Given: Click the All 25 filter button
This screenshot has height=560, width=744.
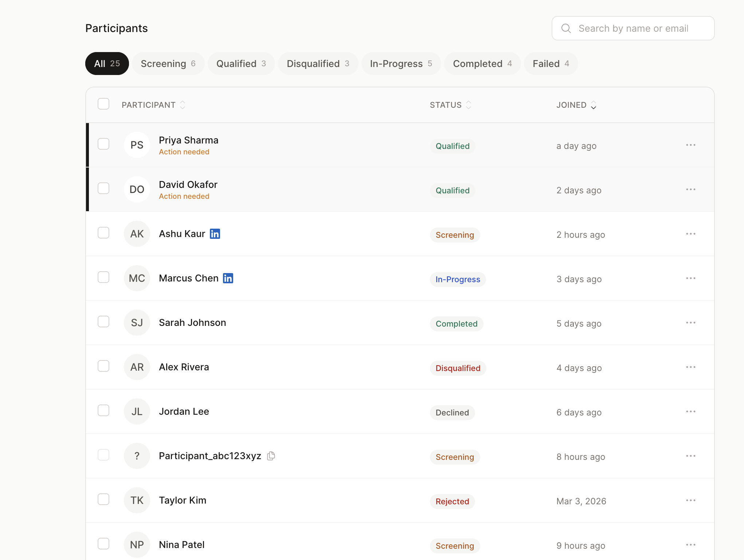Looking at the screenshot, I should [x=107, y=63].
